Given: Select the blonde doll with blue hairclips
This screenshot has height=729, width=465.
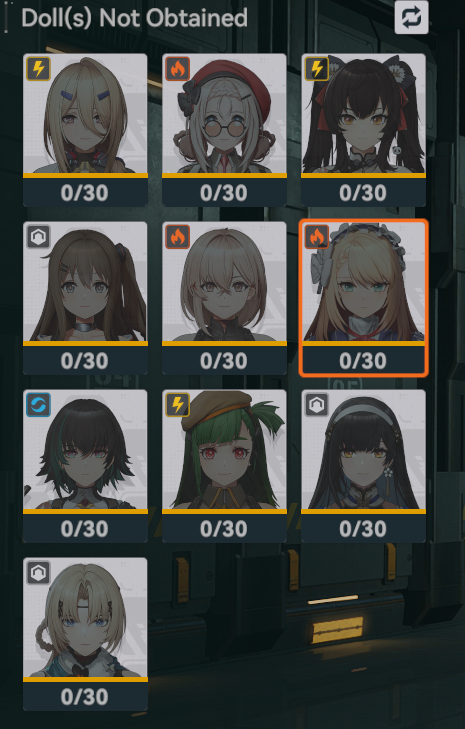Looking at the screenshot, I should tap(85, 130).
